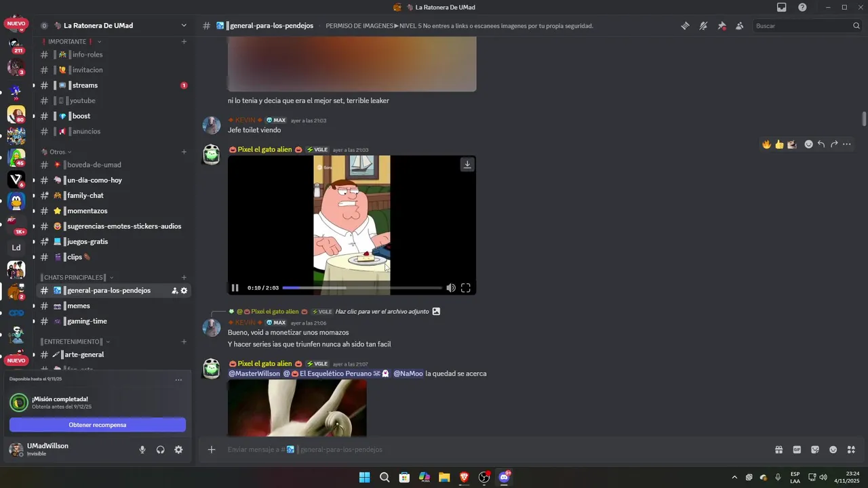Open the momentazos channel
Screen dimensions: 868x488
tap(113, 211)
